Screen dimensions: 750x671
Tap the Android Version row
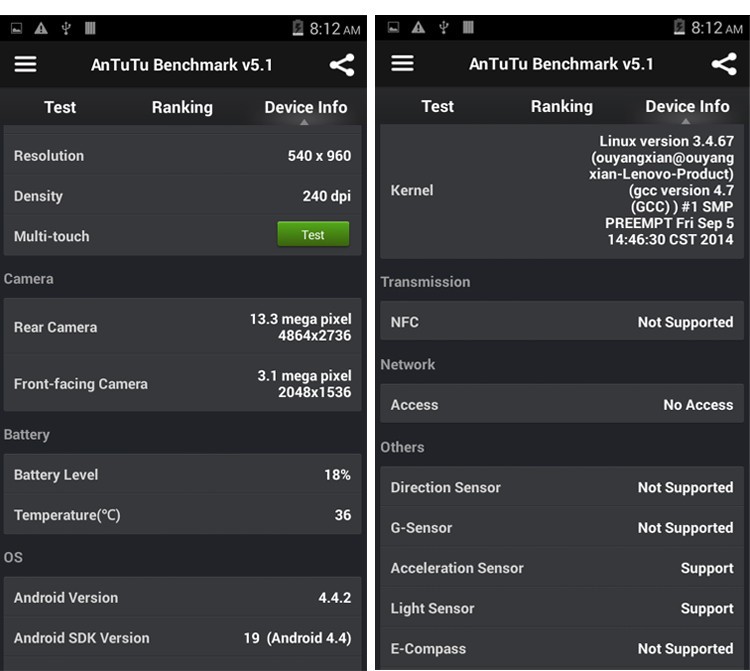point(183,598)
